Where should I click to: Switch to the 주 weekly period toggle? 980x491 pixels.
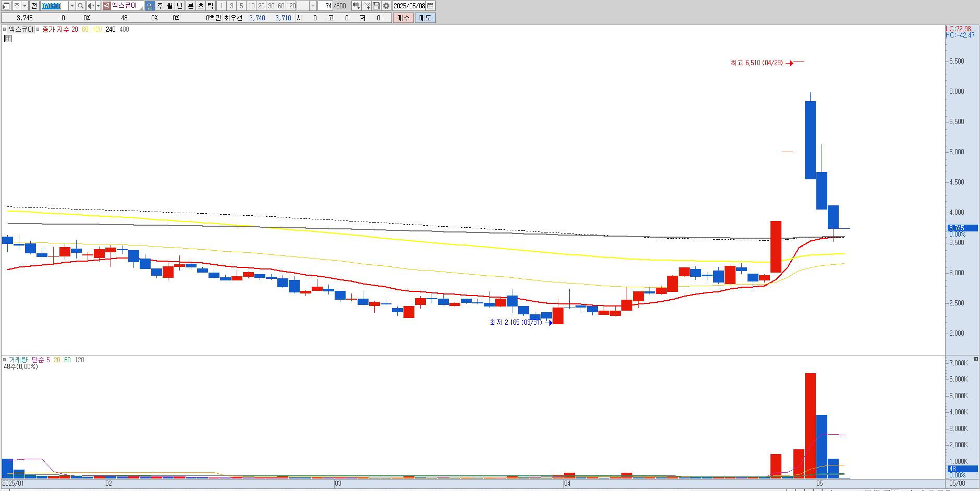click(160, 6)
